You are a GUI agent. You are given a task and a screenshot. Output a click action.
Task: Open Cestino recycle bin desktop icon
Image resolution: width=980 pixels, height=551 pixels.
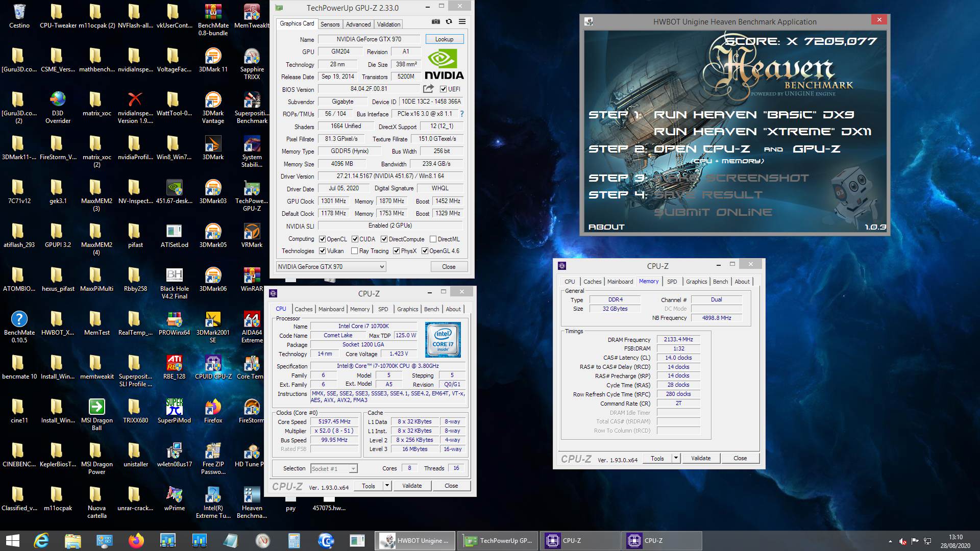coord(19,16)
